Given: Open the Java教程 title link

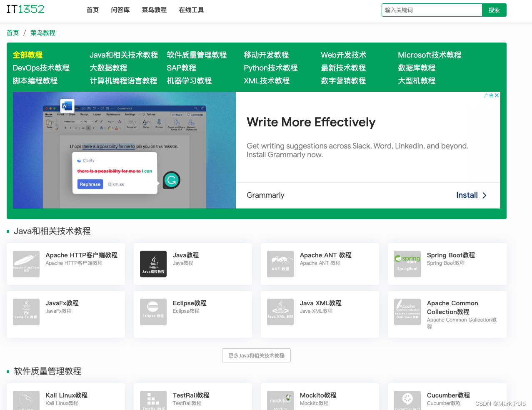Looking at the screenshot, I should pyautogui.click(x=186, y=255).
